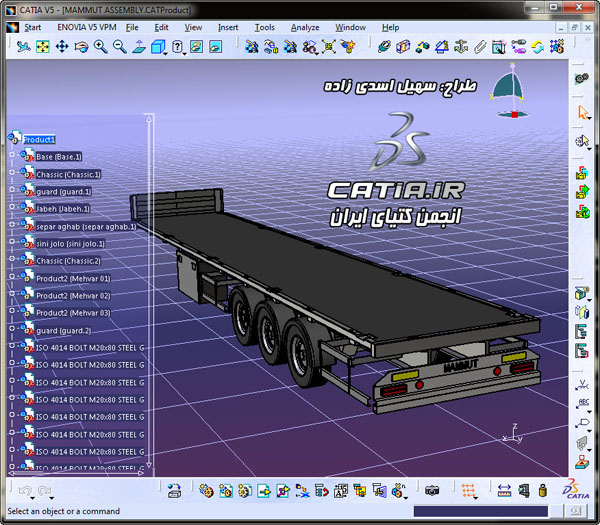Click the tree's horizontal scrollbar

76,473
